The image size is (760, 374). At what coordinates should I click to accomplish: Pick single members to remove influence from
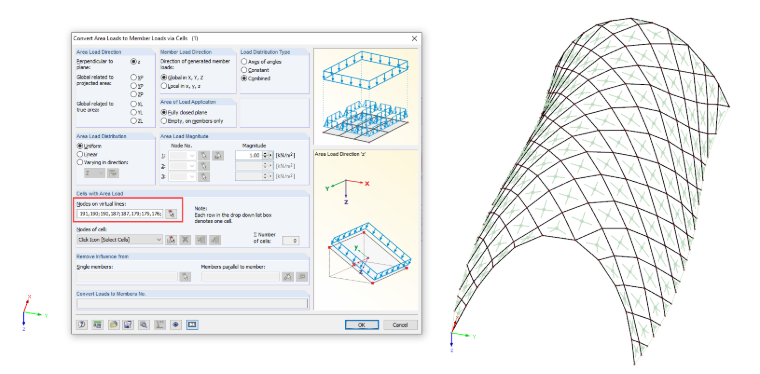click(x=185, y=277)
